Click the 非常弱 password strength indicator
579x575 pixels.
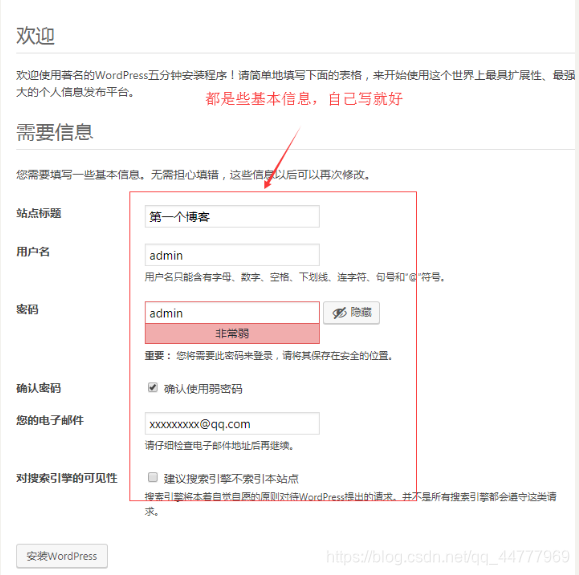[x=232, y=333]
